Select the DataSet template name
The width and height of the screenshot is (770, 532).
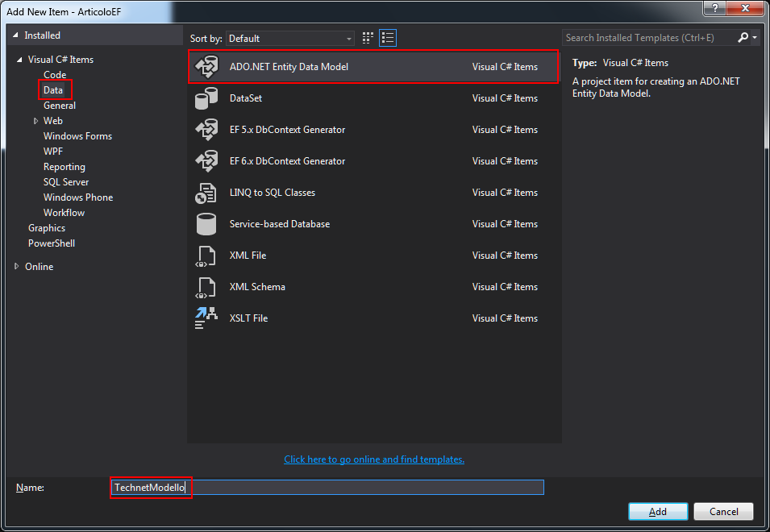pos(246,98)
